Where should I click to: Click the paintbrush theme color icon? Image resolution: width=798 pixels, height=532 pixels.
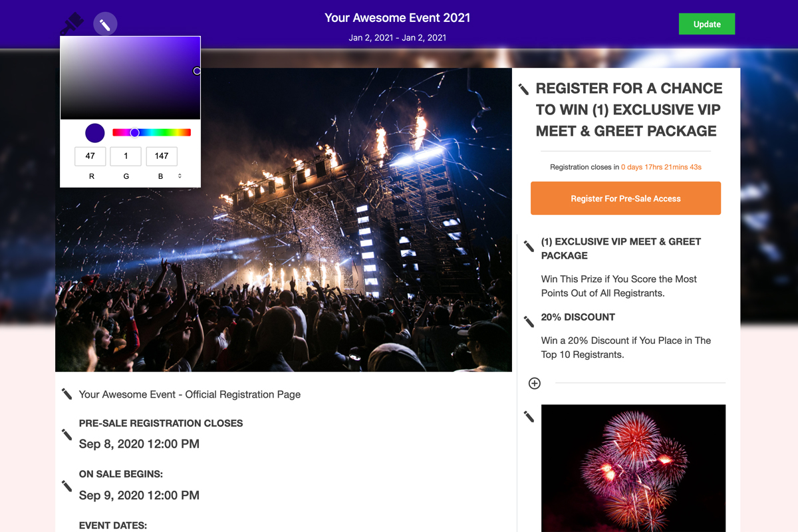[x=72, y=25]
